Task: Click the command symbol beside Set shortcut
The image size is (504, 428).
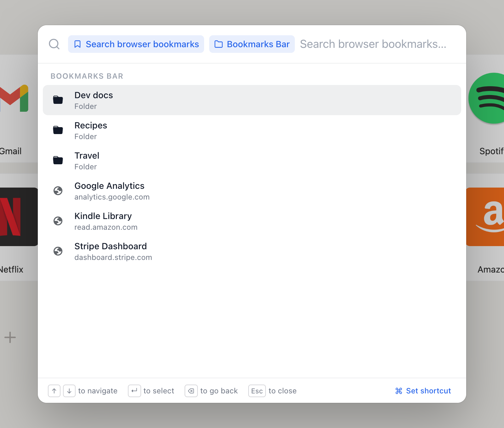Action: tap(399, 391)
